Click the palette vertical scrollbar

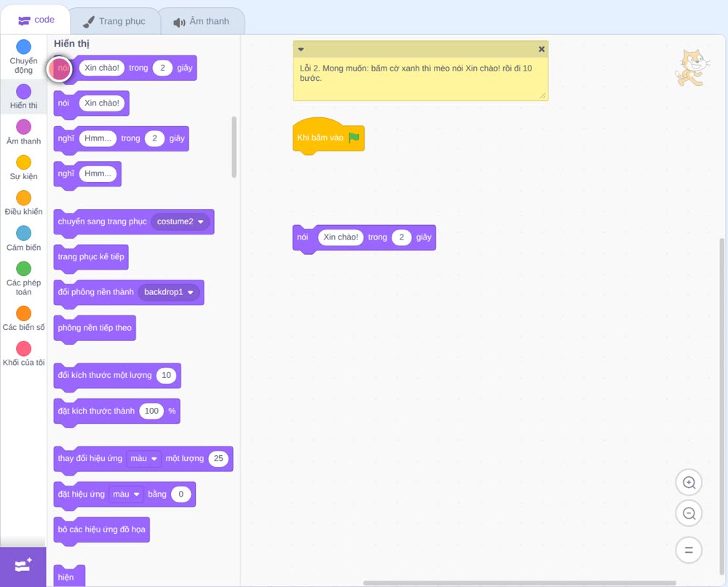coord(234,147)
